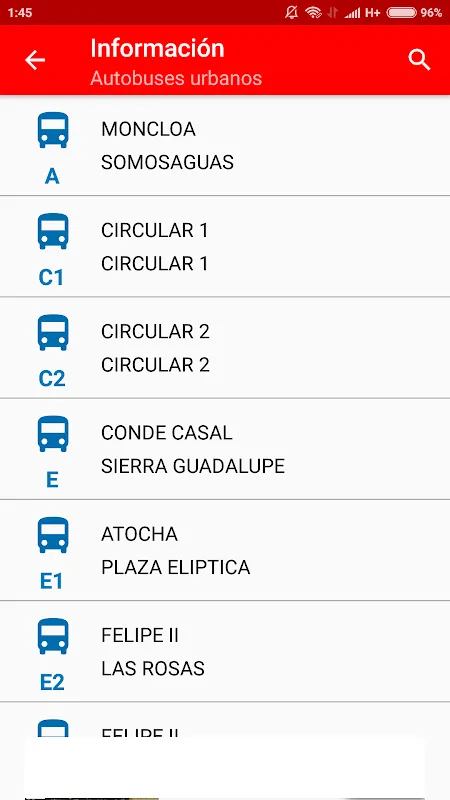The height and width of the screenshot is (800, 450).
Task: Tap the bus icon for line E2
Action: pyautogui.click(x=53, y=636)
